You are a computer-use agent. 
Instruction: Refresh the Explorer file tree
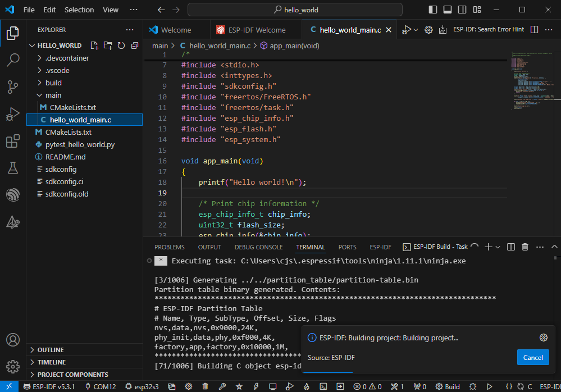(x=121, y=45)
